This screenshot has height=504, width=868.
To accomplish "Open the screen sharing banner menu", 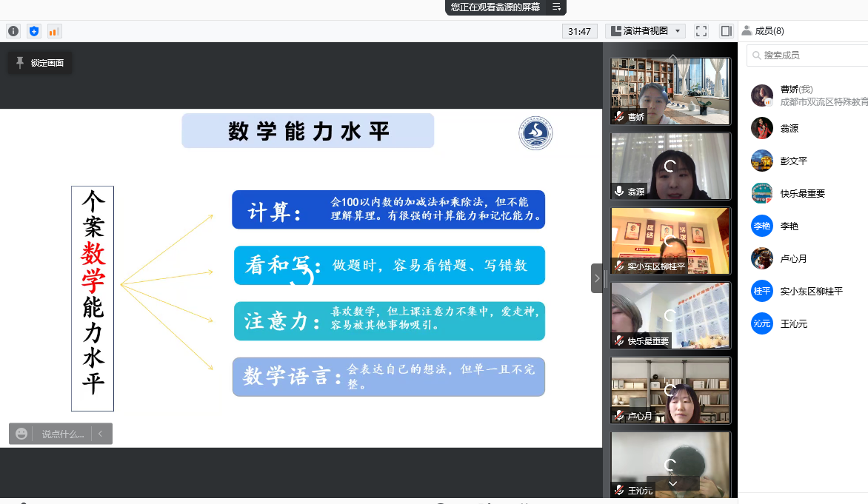I will coord(557,7).
